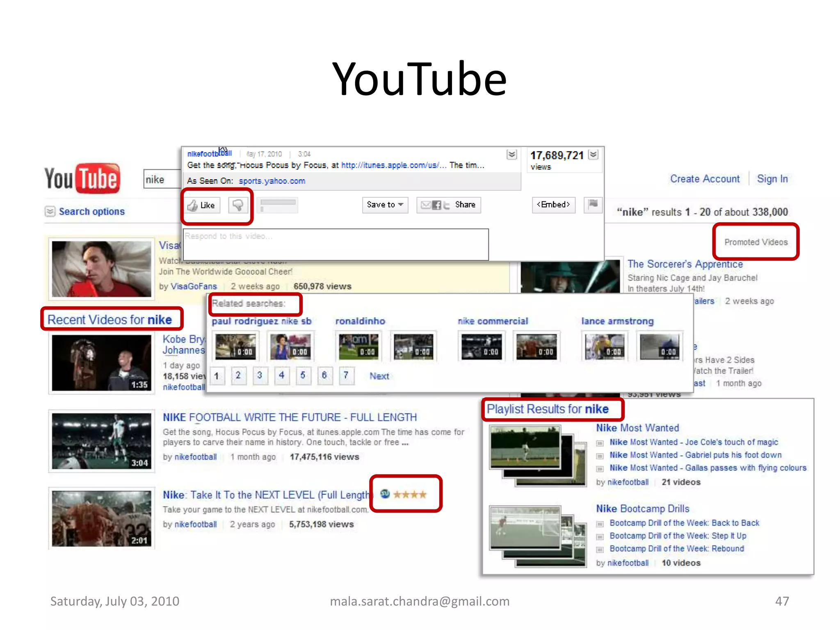Viewport: 840px width, 630px height.
Task: Open Gallas passes with flying colours video
Action: tap(708, 468)
